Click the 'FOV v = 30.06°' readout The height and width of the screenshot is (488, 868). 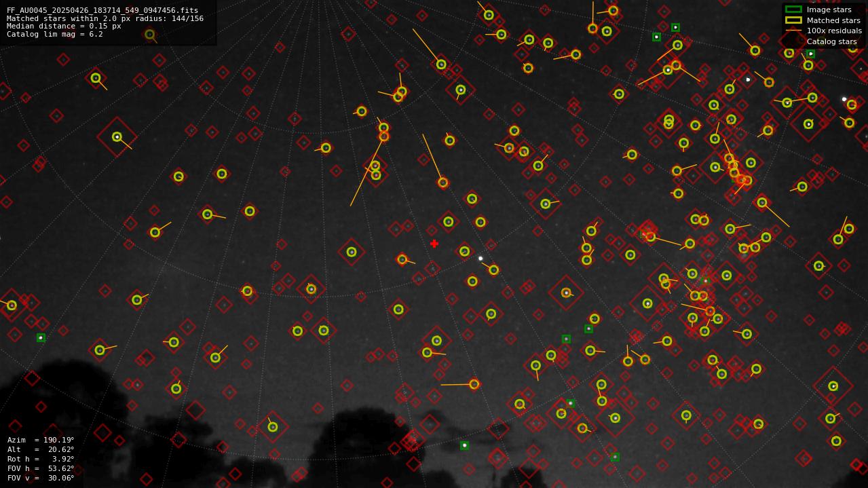click(41, 478)
